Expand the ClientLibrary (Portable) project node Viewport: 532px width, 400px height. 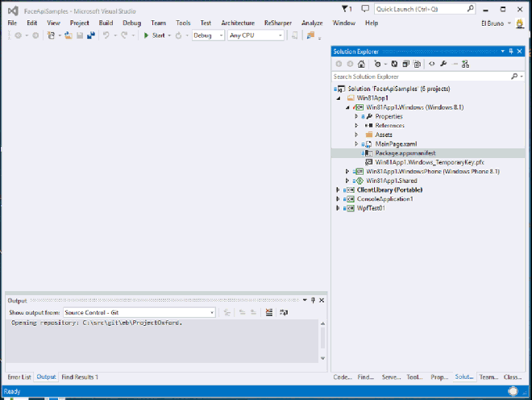tap(338, 190)
